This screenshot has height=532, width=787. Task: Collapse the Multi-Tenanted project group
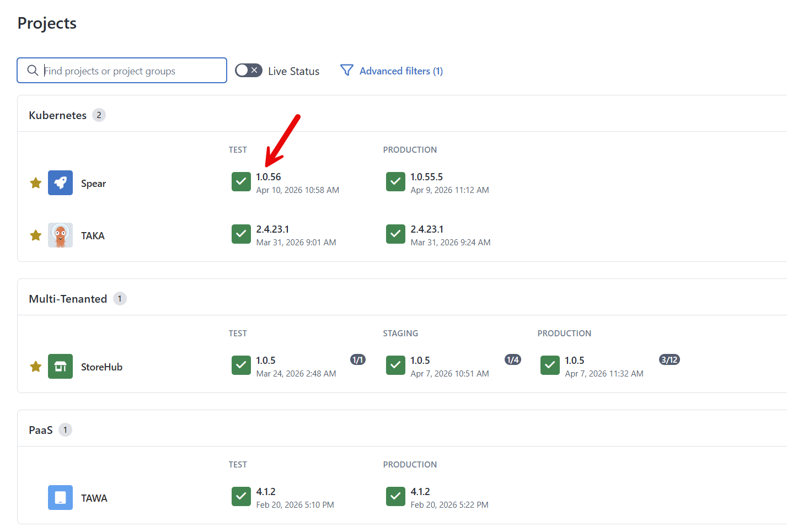[x=68, y=298]
